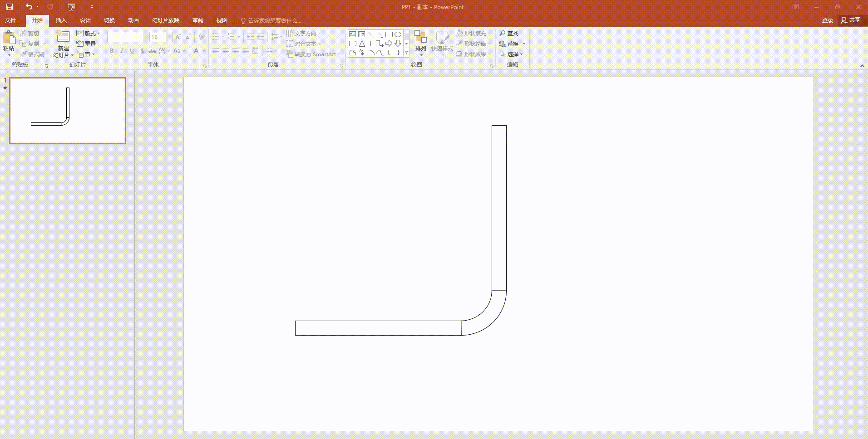Choose the right brace shape
Image resolution: width=868 pixels, height=439 pixels.
pos(398,53)
